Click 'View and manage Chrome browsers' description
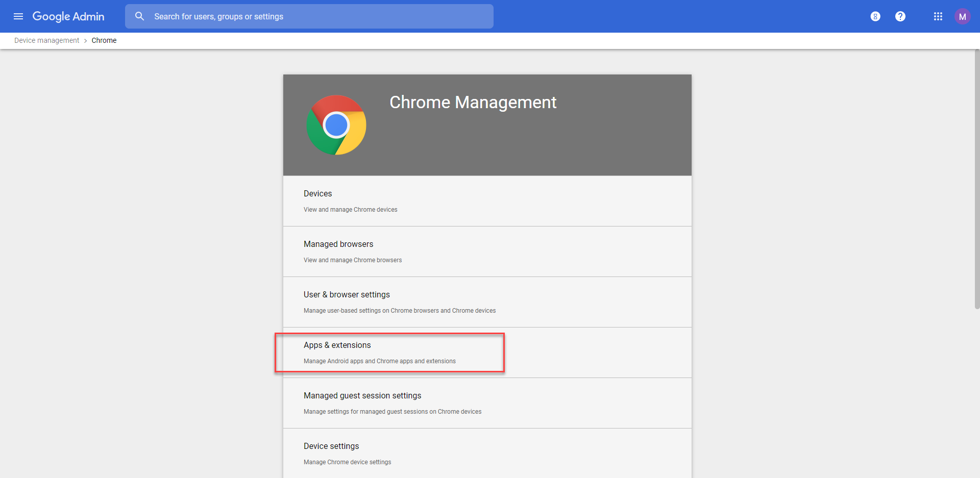Viewport: 980px width, 478px height. point(353,260)
